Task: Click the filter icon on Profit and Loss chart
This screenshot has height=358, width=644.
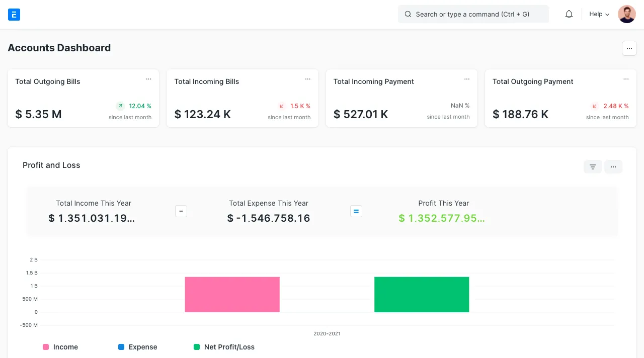Action: coord(592,166)
